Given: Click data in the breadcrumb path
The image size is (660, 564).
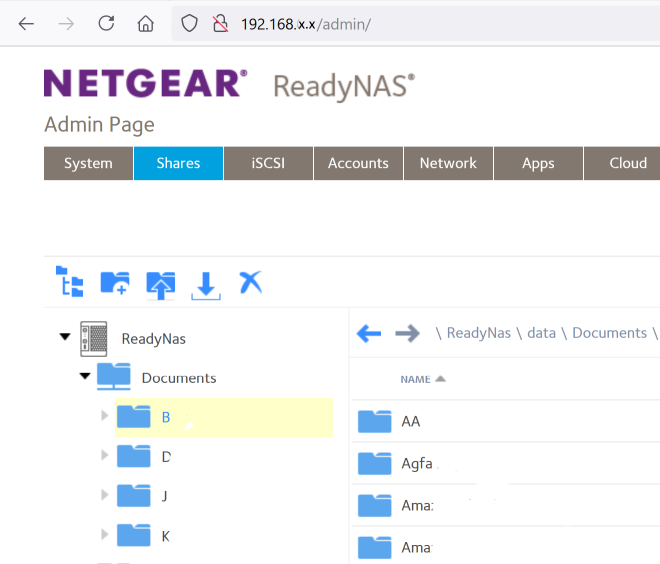Looking at the screenshot, I should 541,333.
